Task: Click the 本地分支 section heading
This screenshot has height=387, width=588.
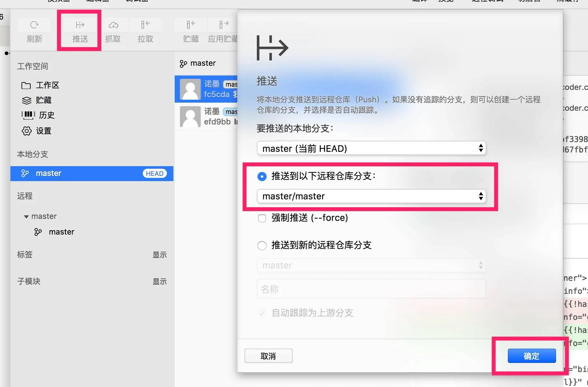Action: click(33, 154)
